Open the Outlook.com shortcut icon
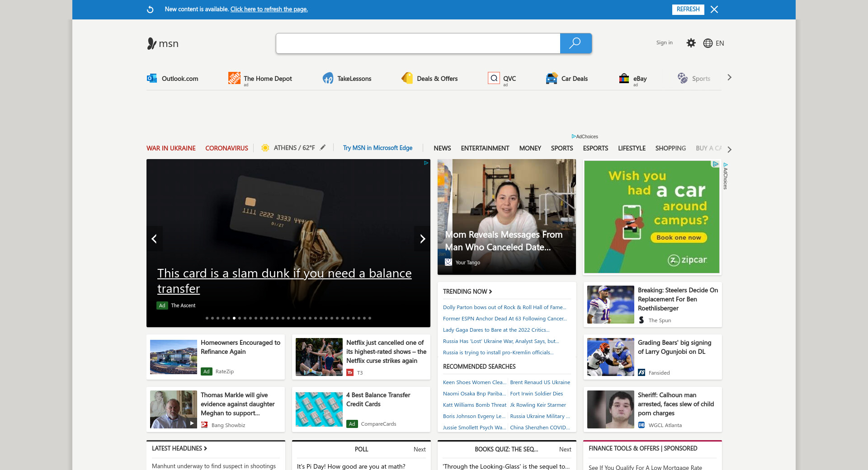This screenshot has height=470, width=868. (152, 79)
